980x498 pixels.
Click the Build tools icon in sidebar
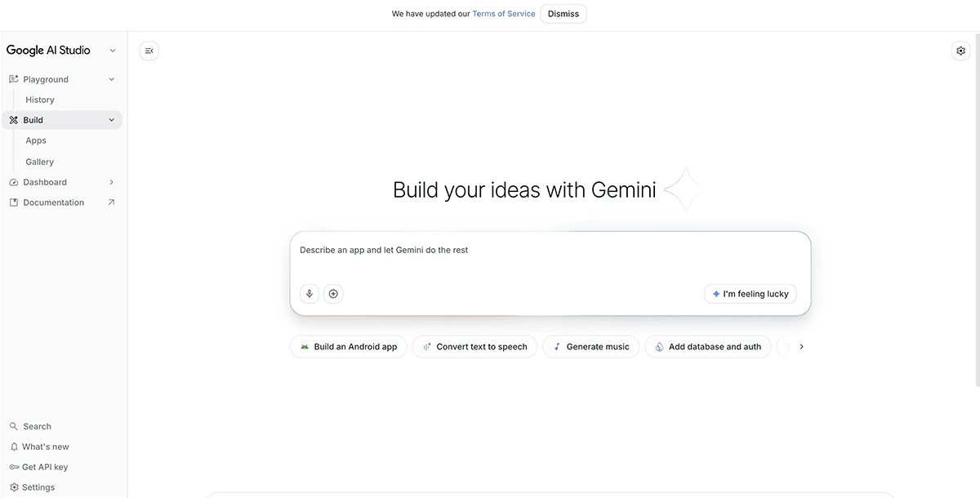[13, 120]
